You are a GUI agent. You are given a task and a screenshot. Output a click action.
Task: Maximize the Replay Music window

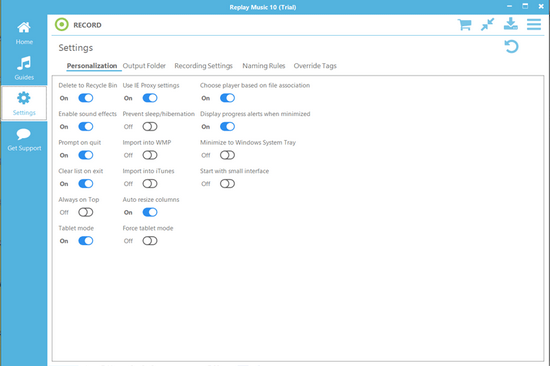(x=525, y=6)
